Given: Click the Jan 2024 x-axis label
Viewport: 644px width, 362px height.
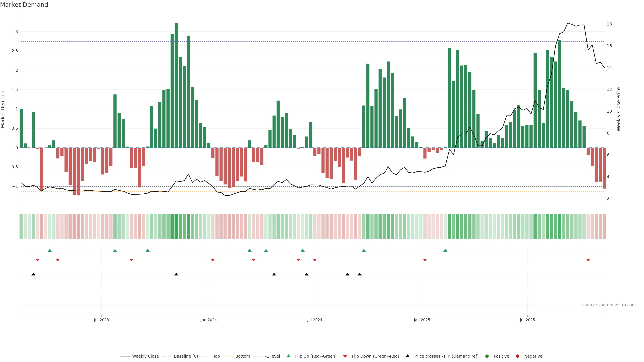Looking at the screenshot, I should pyautogui.click(x=208, y=320).
